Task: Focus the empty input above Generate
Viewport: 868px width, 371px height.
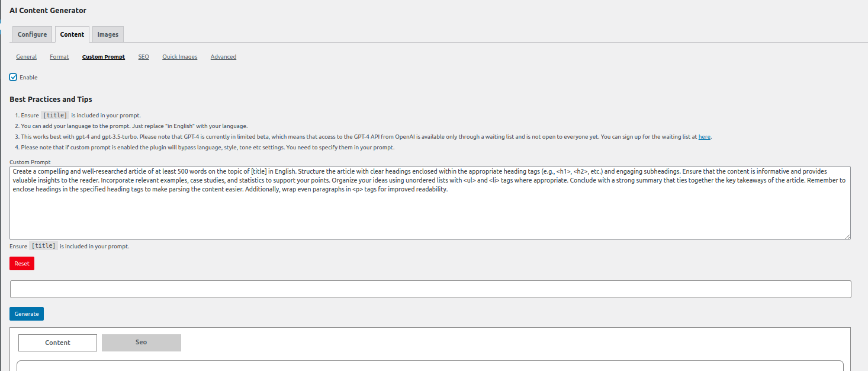Action: tap(430, 289)
